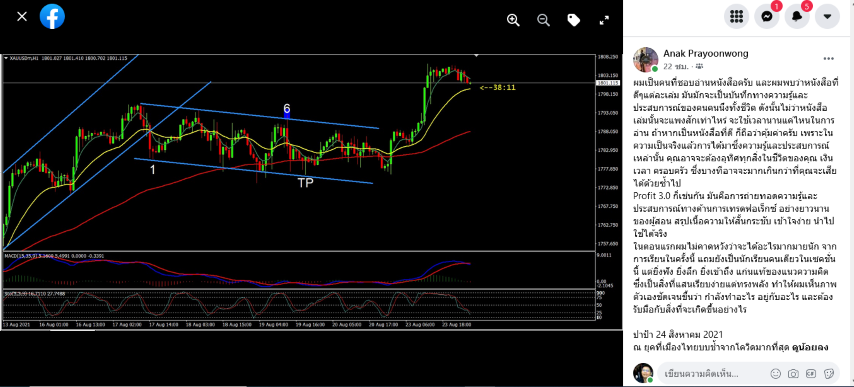Viewport: 854px width, 387px height.
Task: Open Messenger chats
Action: click(766, 16)
